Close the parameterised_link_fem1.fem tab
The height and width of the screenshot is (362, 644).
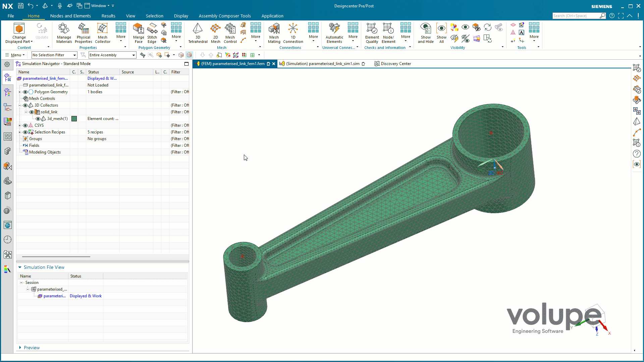pyautogui.click(x=274, y=64)
